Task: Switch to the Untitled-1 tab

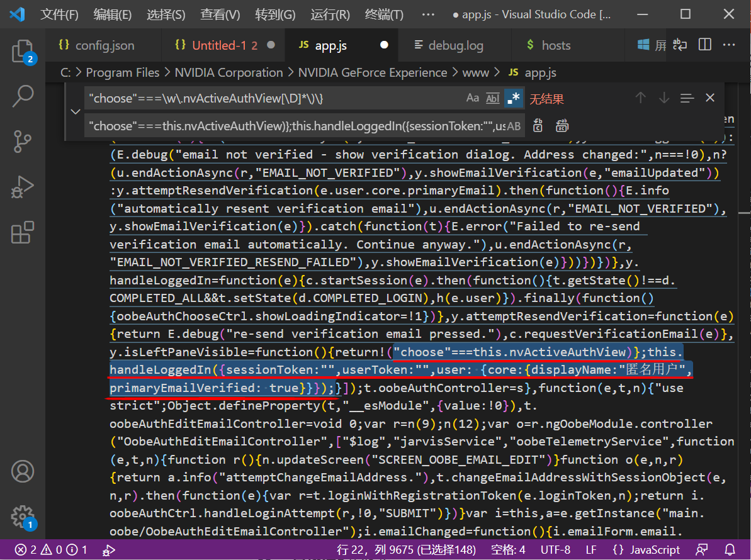Action: click(225, 45)
